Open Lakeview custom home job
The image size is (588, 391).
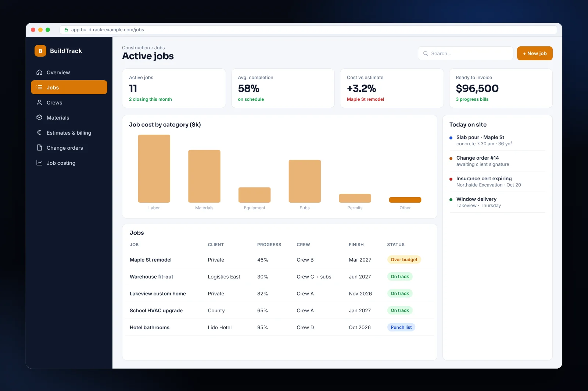[x=280, y=294]
